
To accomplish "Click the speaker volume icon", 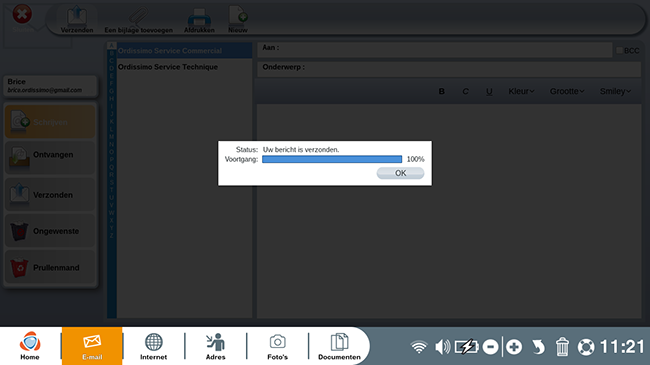I will coord(442,347).
